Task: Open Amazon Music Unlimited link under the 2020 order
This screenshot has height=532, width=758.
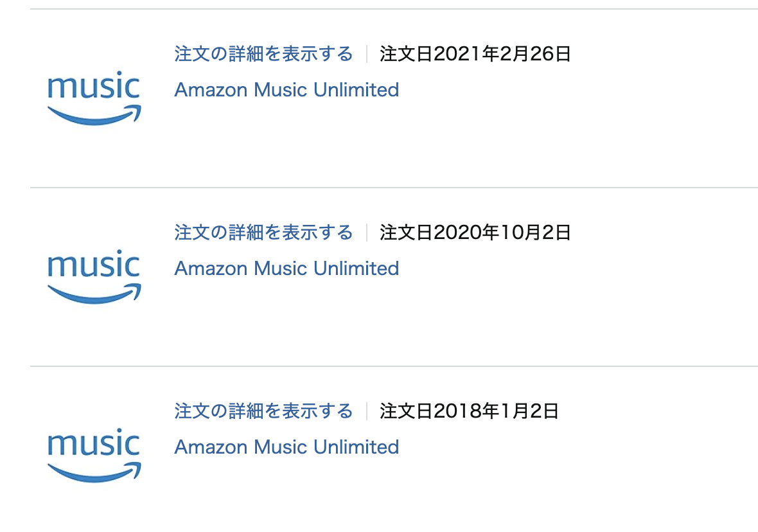Action: point(286,269)
